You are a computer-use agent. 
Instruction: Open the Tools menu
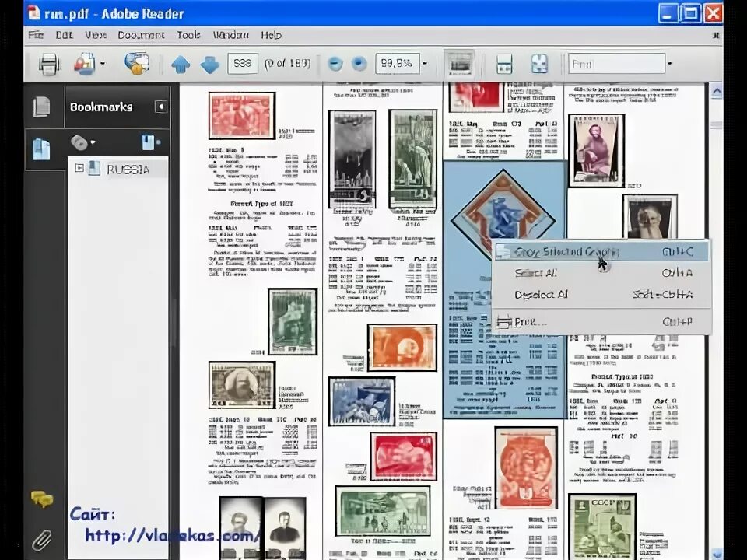click(188, 35)
